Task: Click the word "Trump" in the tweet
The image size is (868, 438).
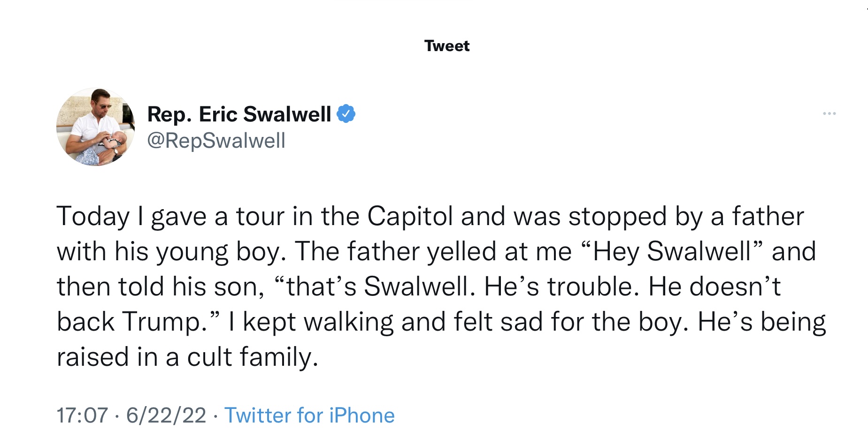Action: (162, 322)
